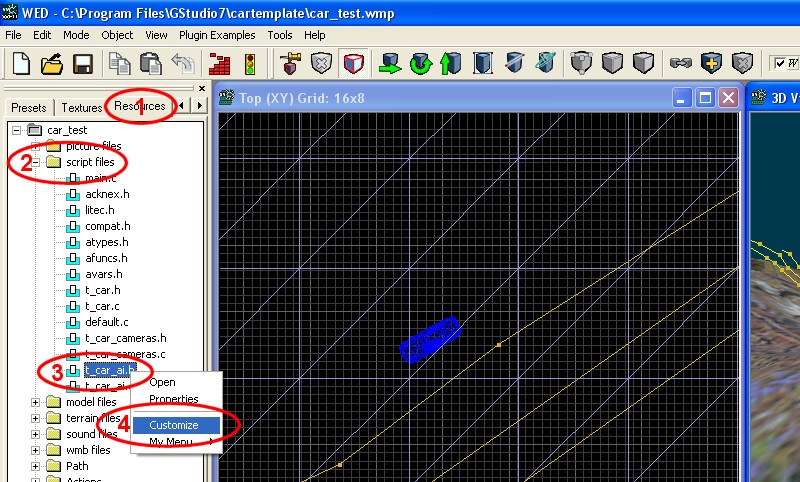
Task: Click the red brick wall Build icon
Action: coord(220,64)
